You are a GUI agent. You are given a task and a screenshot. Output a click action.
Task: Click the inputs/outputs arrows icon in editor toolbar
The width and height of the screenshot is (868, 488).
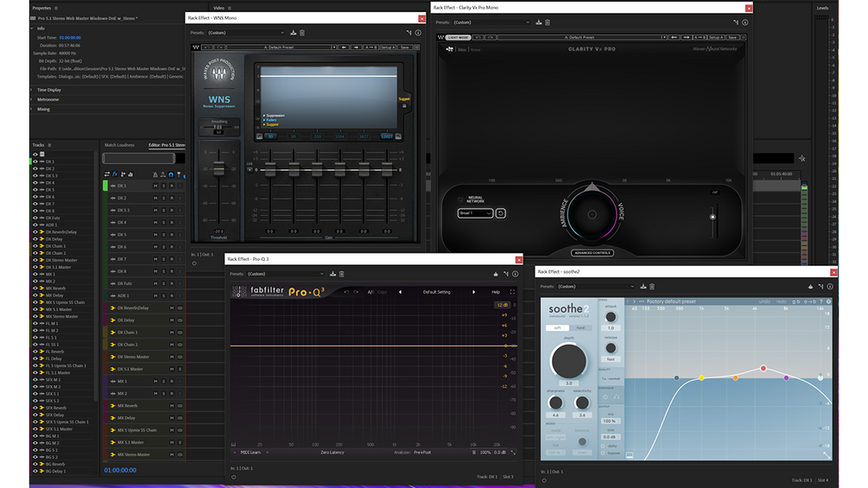[107, 174]
